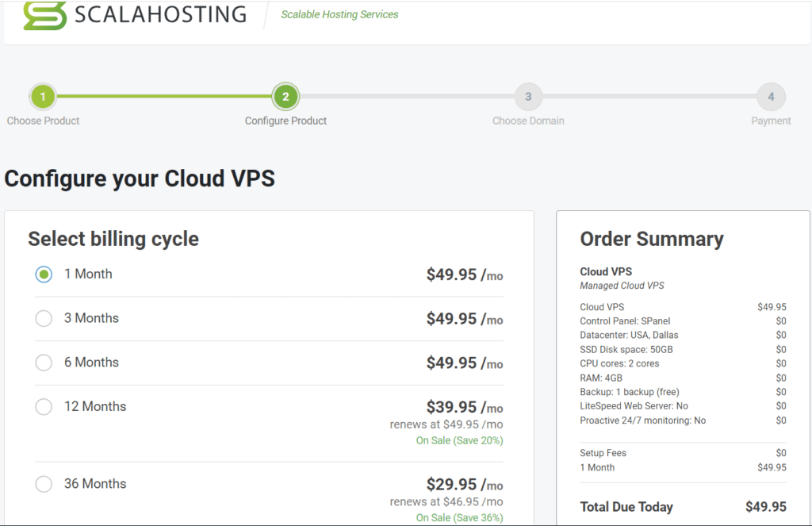Select the 1 Month billing cycle

coord(44,274)
